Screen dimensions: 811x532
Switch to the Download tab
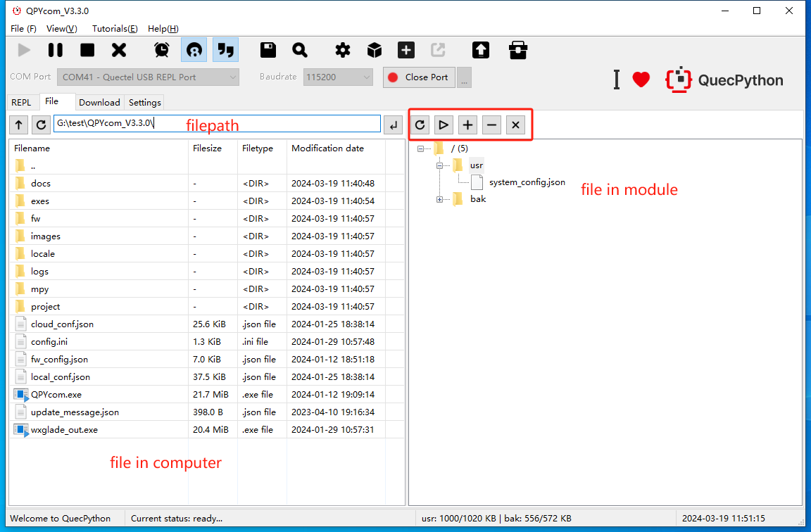[x=99, y=102]
